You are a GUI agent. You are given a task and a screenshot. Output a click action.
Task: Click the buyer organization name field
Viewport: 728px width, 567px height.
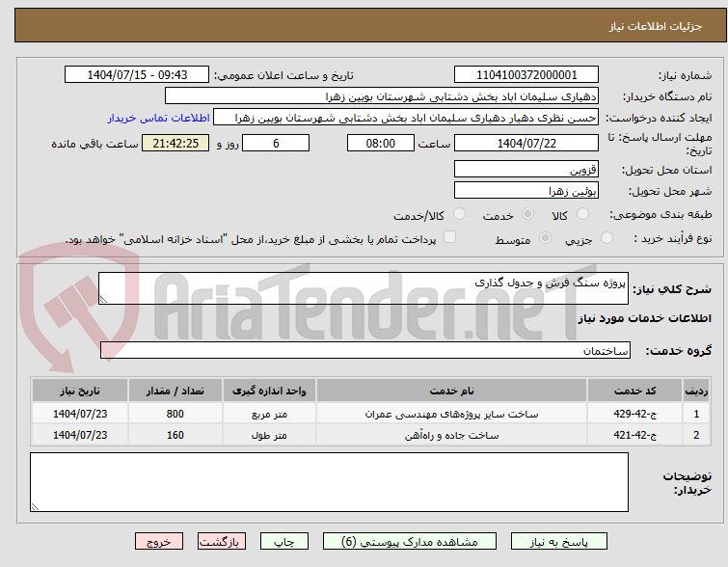coord(382,96)
